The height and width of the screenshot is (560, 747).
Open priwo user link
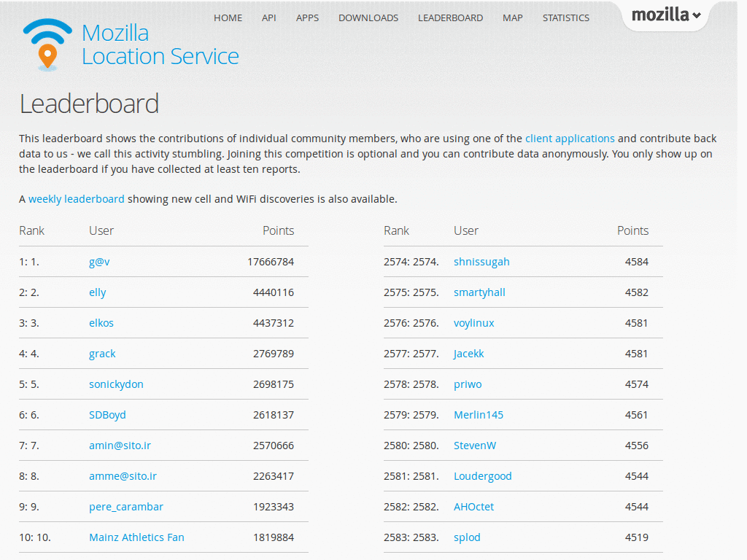click(468, 384)
